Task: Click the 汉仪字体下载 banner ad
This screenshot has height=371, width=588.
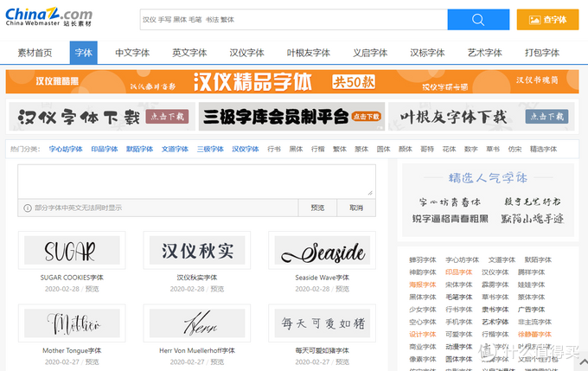Action: 102,117
